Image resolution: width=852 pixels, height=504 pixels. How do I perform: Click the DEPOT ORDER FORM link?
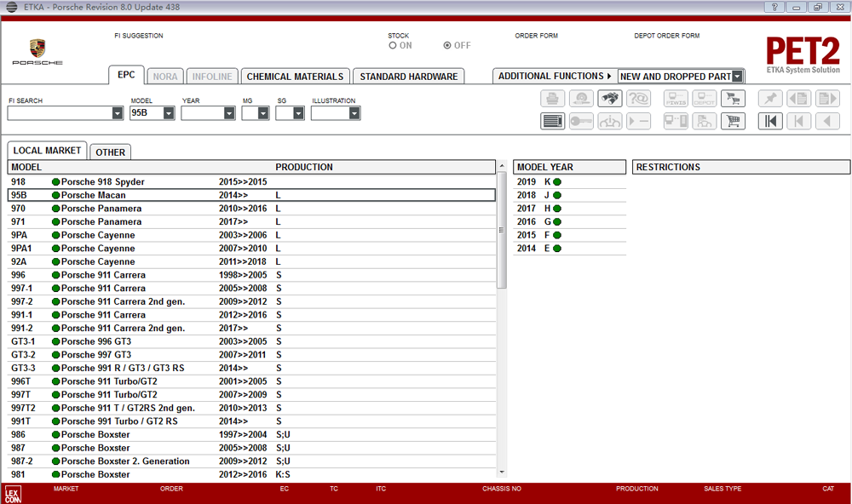(x=667, y=36)
